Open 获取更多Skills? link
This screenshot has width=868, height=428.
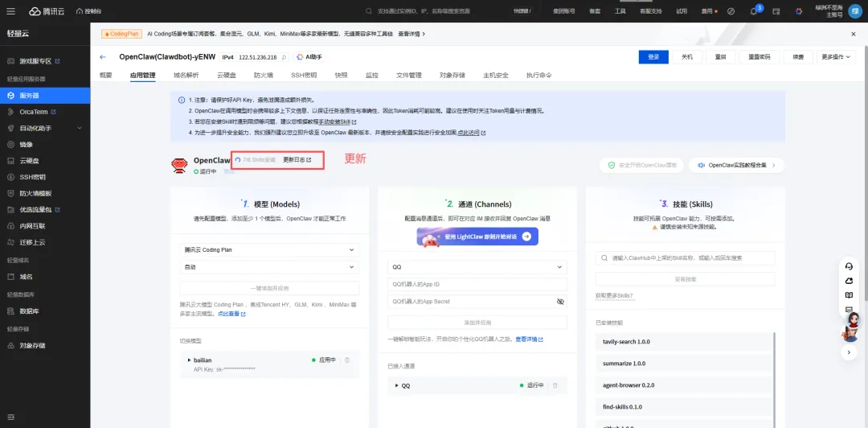tap(614, 296)
